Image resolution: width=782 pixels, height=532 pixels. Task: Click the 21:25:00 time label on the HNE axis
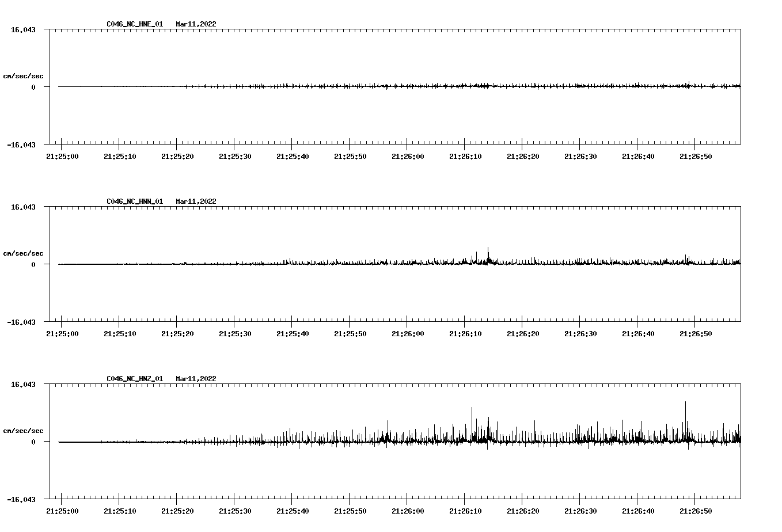click(x=62, y=157)
